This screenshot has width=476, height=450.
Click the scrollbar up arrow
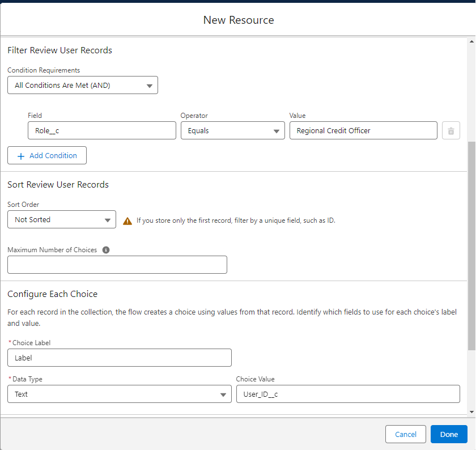pos(471,41)
